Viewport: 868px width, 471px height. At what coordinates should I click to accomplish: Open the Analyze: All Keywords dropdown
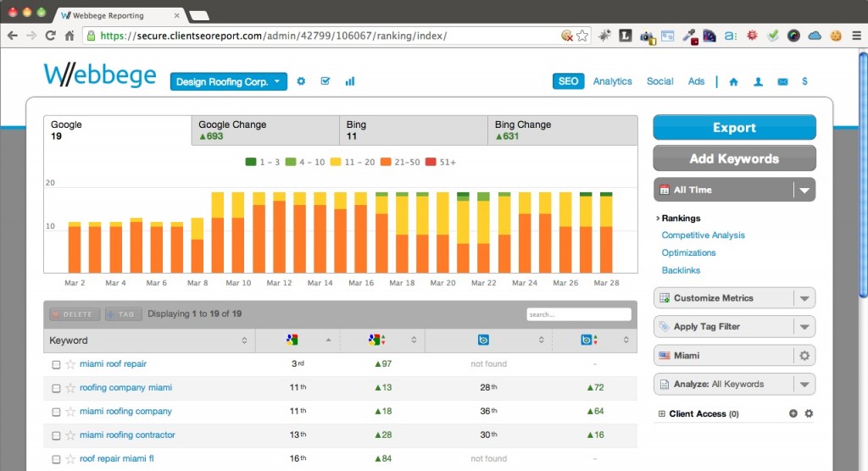tap(734, 384)
